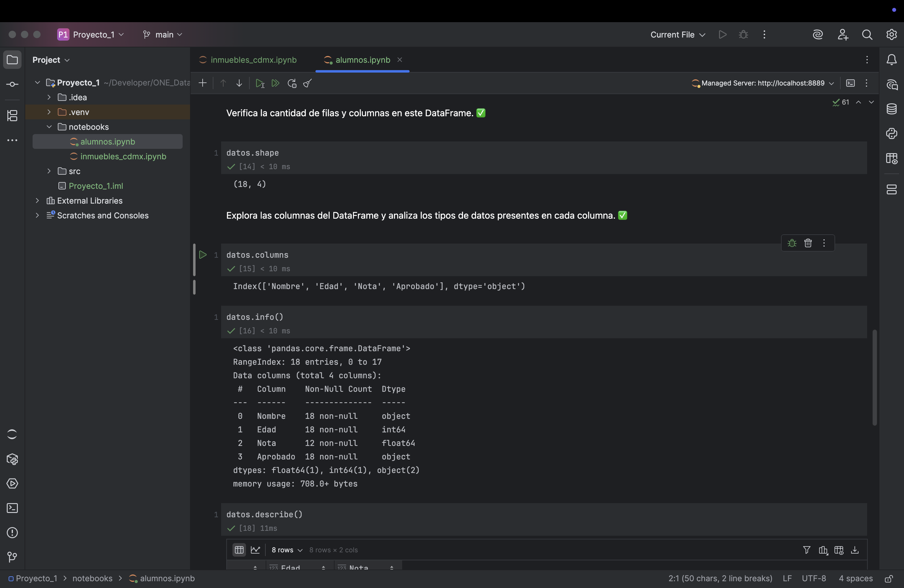This screenshot has width=904, height=588.
Task: Open Code With Me icon
Action: 843,34
